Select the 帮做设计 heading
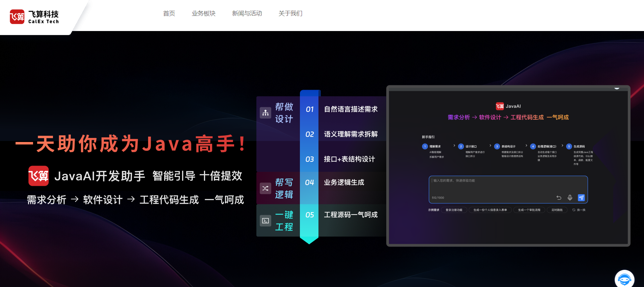The width and height of the screenshot is (644, 287). pyautogui.click(x=284, y=113)
